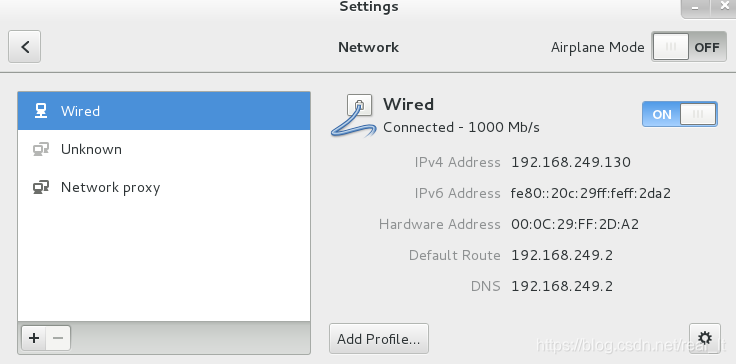This screenshot has height=364, width=736.
Task: Click the Ethernet cable plug icon
Action: click(x=354, y=115)
